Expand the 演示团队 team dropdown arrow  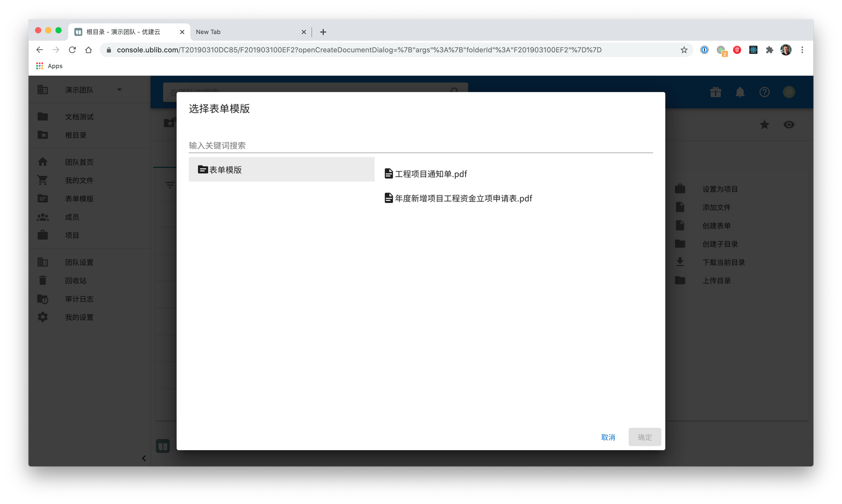pyautogui.click(x=120, y=90)
